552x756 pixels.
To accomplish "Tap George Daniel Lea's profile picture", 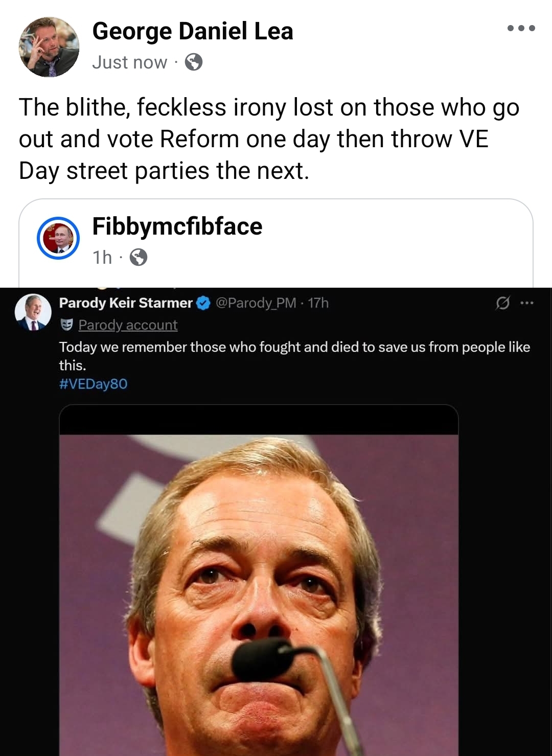I will [x=49, y=47].
